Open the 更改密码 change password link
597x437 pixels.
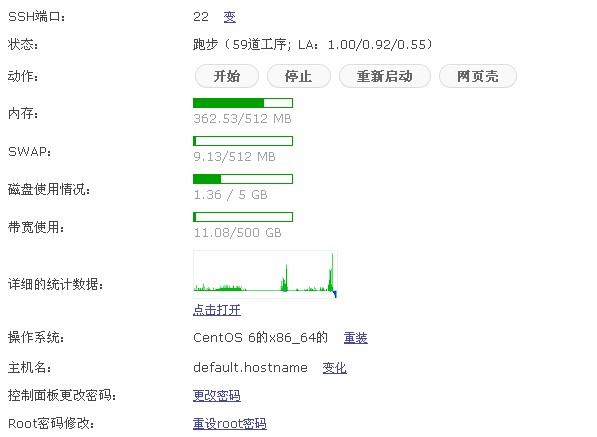coord(217,396)
